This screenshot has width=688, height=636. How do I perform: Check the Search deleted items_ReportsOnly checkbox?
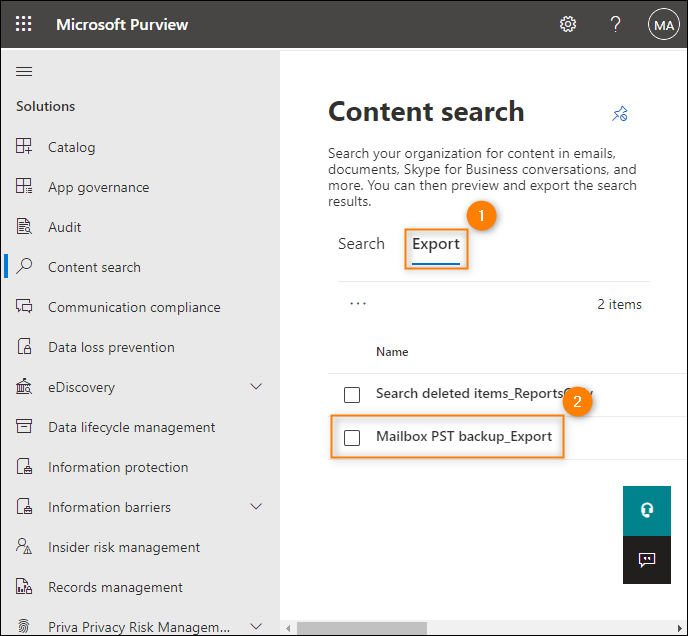point(352,395)
